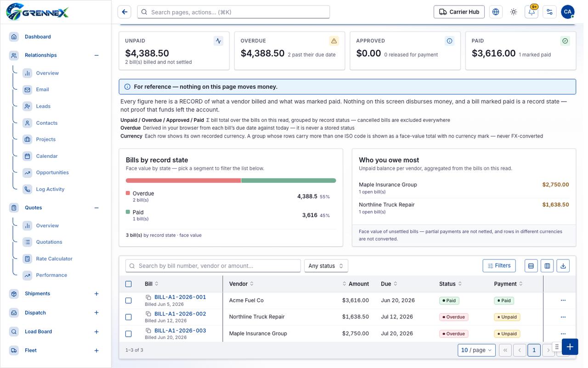Click the Unpaid card activity icon

pyautogui.click(x=219, y=41)
